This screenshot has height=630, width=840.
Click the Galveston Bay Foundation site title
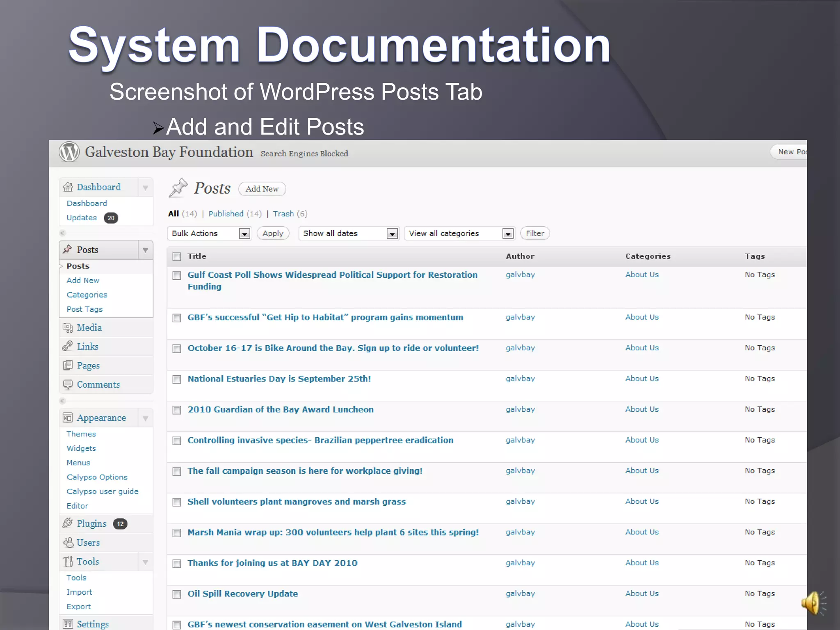tap(169, 152)
